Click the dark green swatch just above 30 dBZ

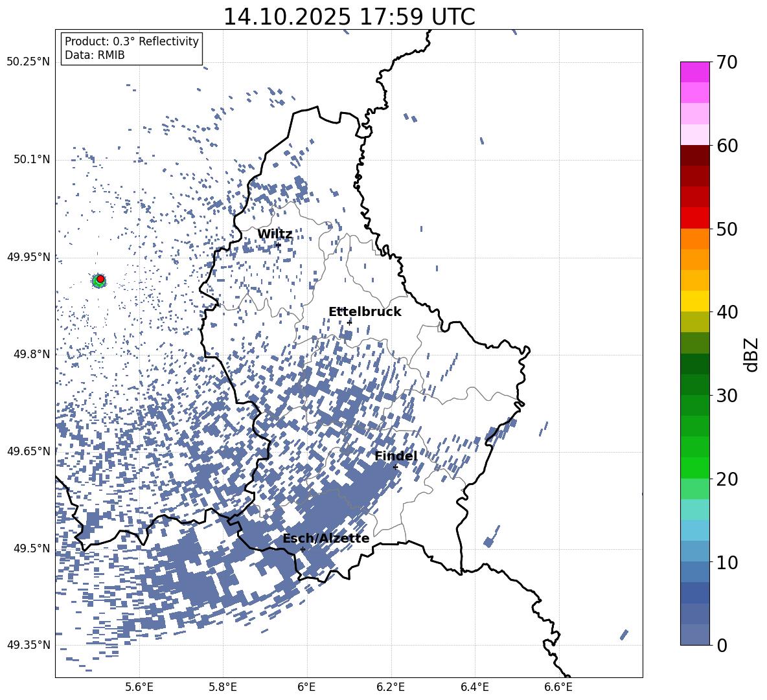pyautogui.click(x=695, y=385)
